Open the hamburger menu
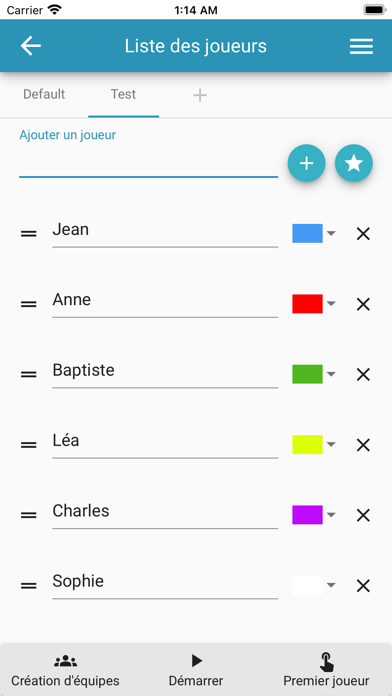The image size is (392, 696). point(361,46)
